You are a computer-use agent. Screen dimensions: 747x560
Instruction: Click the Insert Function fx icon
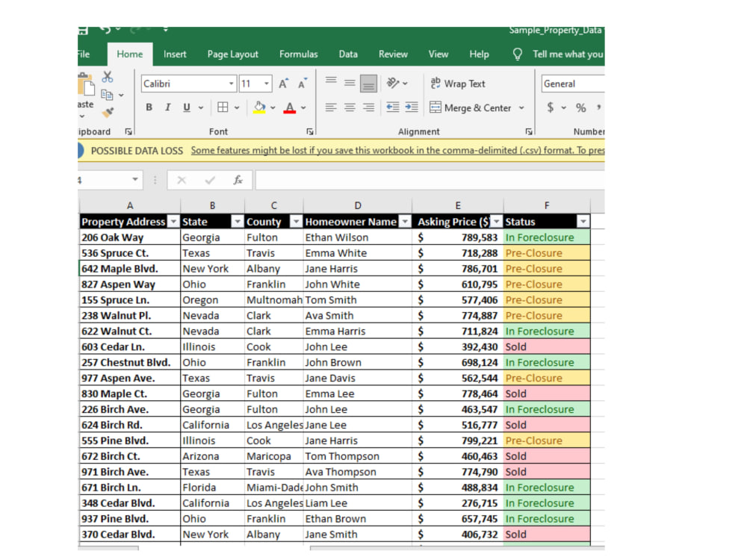coord(238,180)
